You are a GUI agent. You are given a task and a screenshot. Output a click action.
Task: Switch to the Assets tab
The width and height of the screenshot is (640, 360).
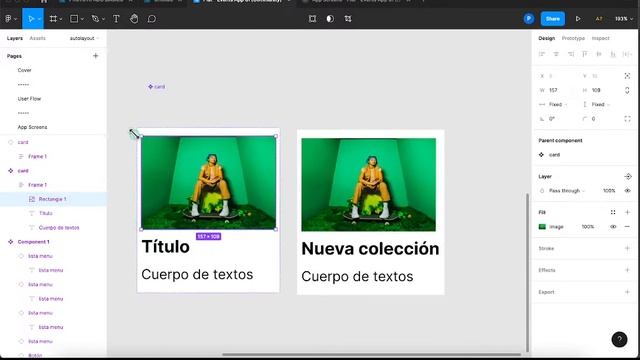coord(38,38)
